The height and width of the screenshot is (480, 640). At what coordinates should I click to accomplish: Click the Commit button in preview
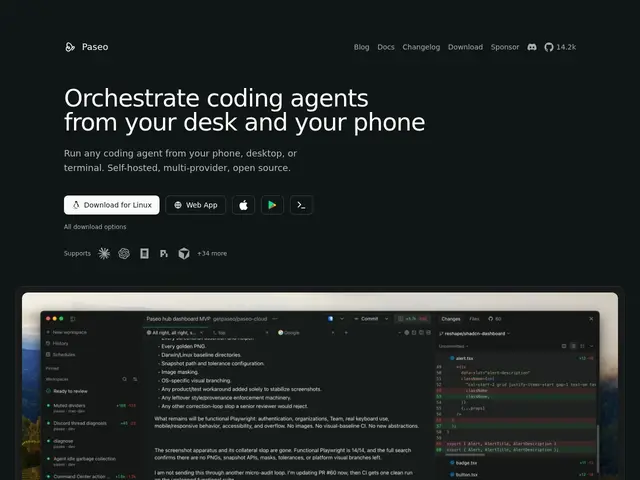click(x=366, y=319)
